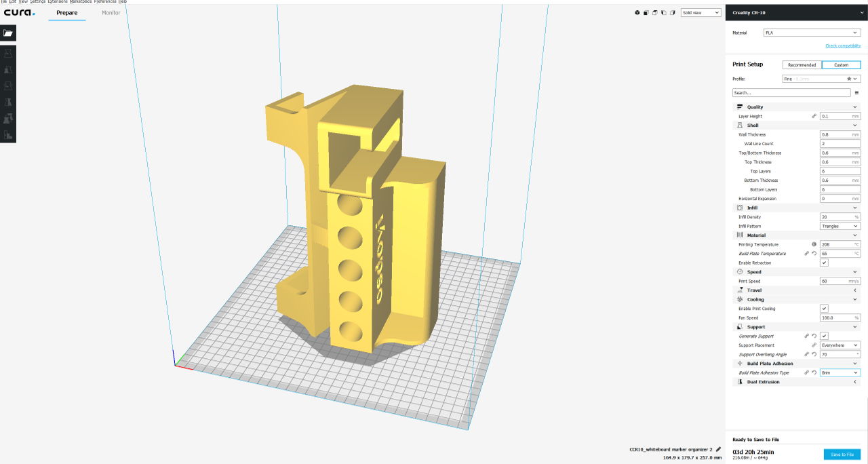
Task: Switch camera to right side view icon
Action: tap(673, 12)
